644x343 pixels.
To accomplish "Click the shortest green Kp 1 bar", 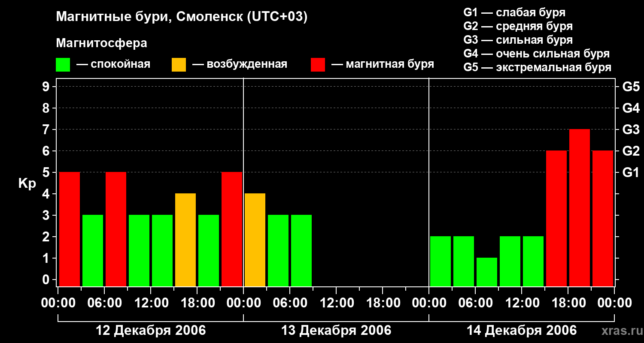I will [487, 272].
